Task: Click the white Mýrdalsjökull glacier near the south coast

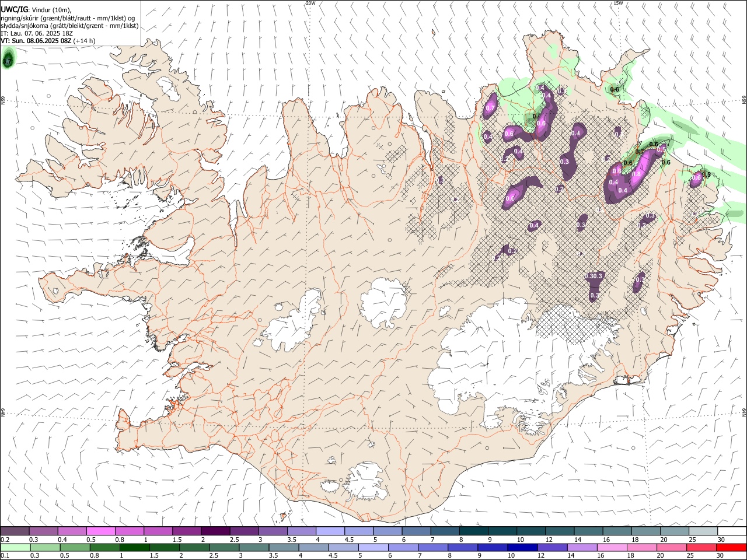Action: [365, 481]
